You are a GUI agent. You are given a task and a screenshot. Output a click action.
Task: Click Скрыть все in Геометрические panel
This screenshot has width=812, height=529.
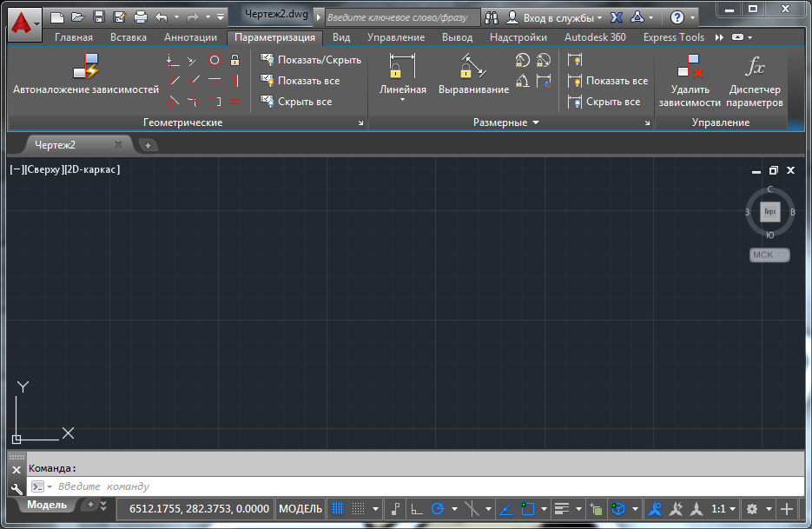click(x=296, y=102)
